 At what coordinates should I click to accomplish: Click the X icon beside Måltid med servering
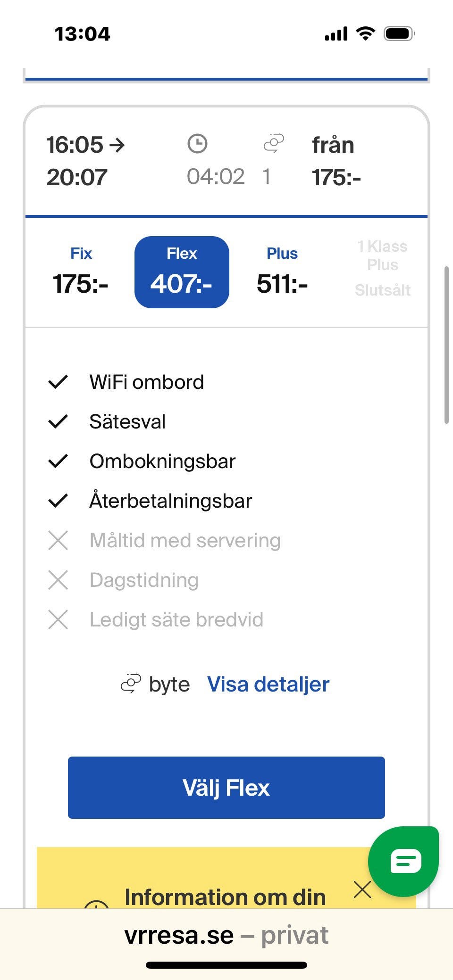point(58,540)
